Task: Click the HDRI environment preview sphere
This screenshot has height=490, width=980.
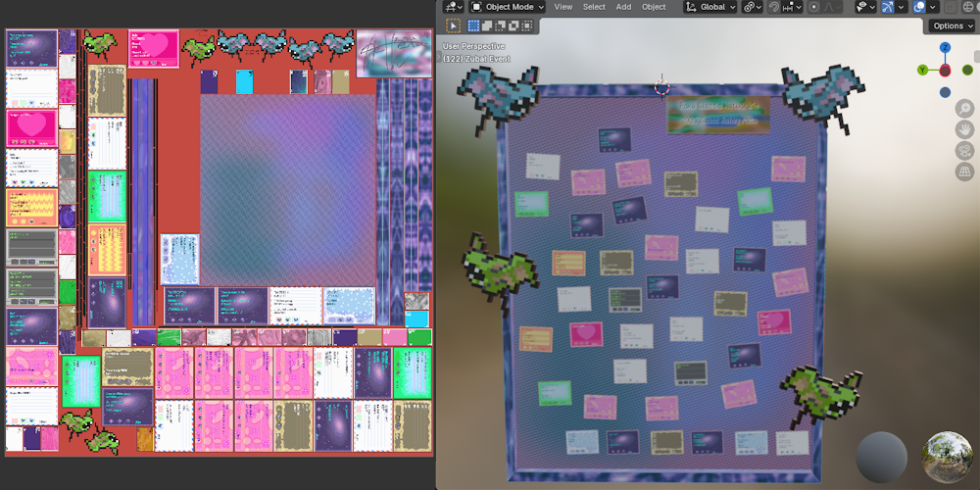Action: pos(948,457)
